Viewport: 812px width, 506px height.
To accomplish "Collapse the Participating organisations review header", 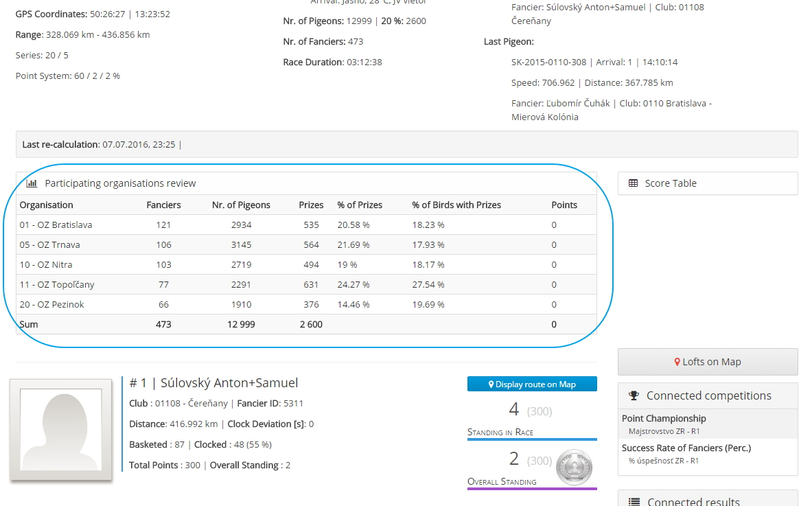I will coord(120,183).
